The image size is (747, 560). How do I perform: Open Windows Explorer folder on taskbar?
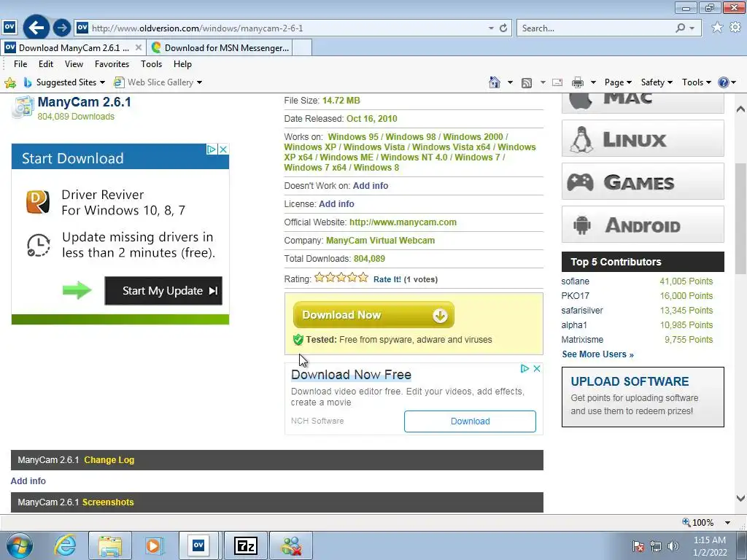click(109, 545)
